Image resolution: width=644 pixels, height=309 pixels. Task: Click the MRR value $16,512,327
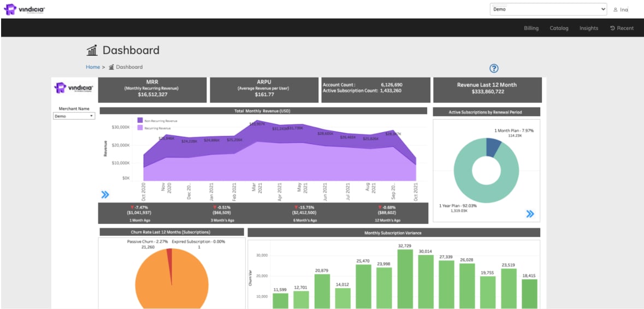pyautogui.click(x=152, y=94)
